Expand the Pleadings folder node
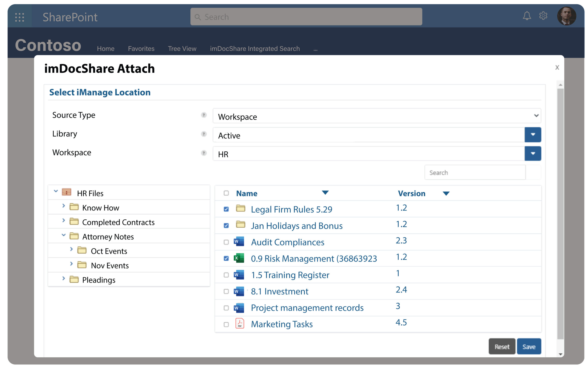 click(64, 278)
